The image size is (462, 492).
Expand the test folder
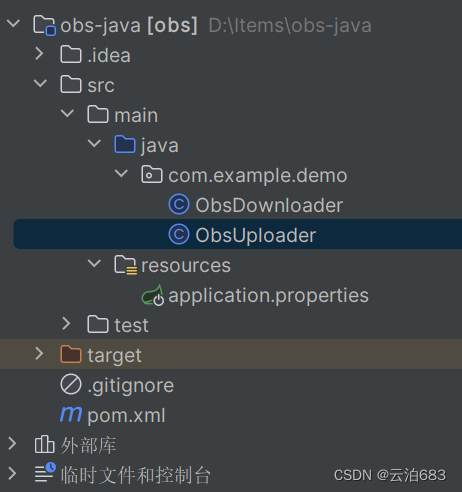tap(66, 324)
